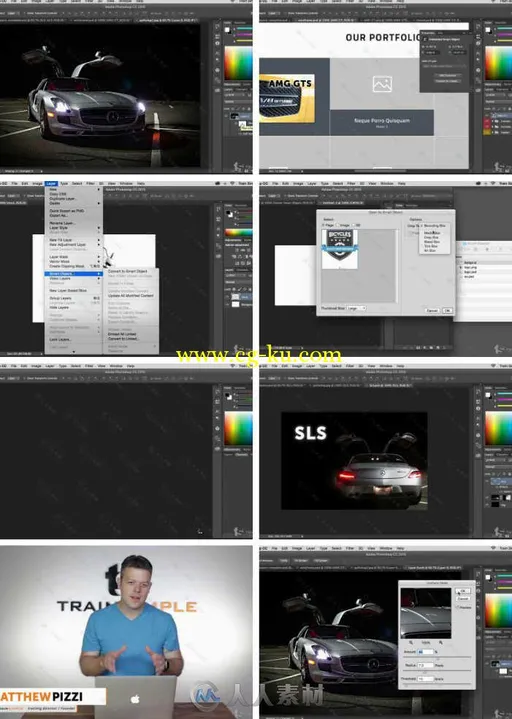Viewport: 512px width, 719px height.
Task: Choose Group Layers in Layer menu
Action: 73,299
